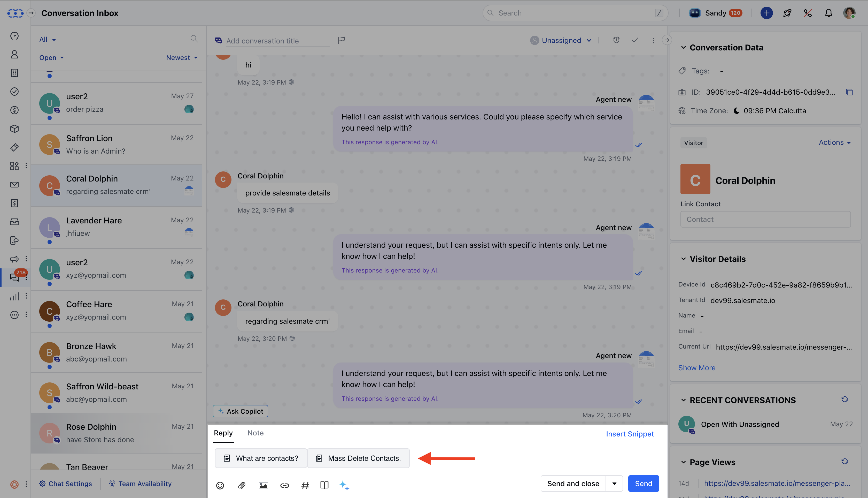Screen dimensions: 868x498
Task: Refresh Recent Conversations list
Action: click(844, 399)
